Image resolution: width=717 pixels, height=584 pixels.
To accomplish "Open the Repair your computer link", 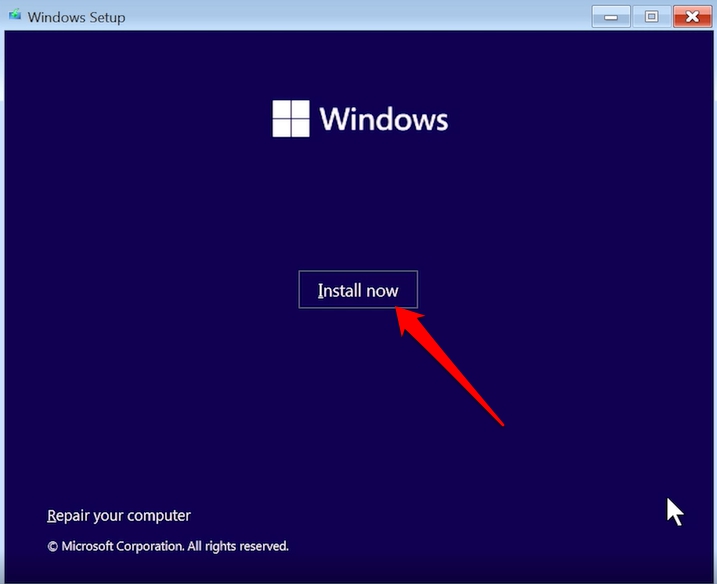I will point(119,515).
